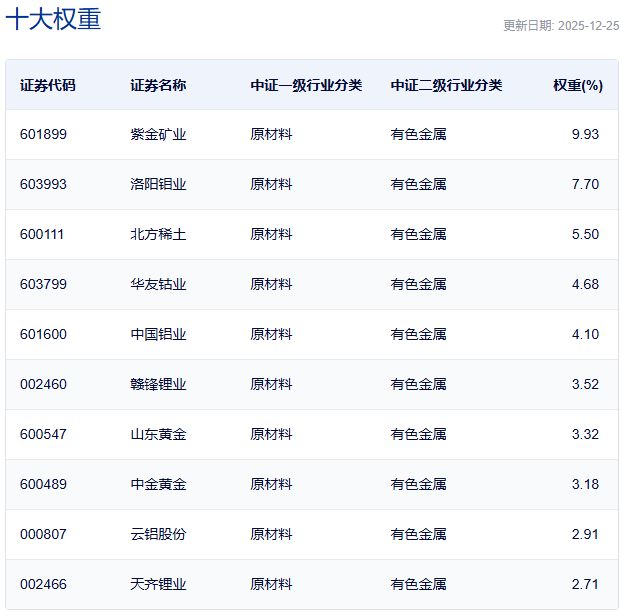The height and width of the screenshot is (616, 623).
Task: Select the 中证一级行业分类 column header
Action: pyautogui.click(x=306, y=85)
